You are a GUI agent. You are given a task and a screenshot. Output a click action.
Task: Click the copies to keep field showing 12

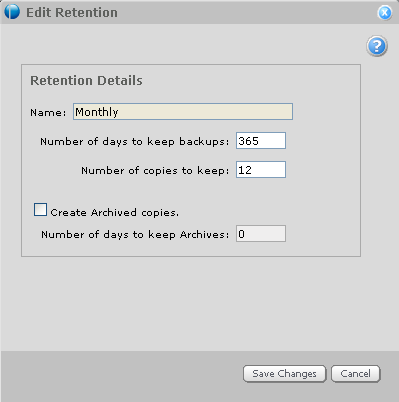(261, 170)
